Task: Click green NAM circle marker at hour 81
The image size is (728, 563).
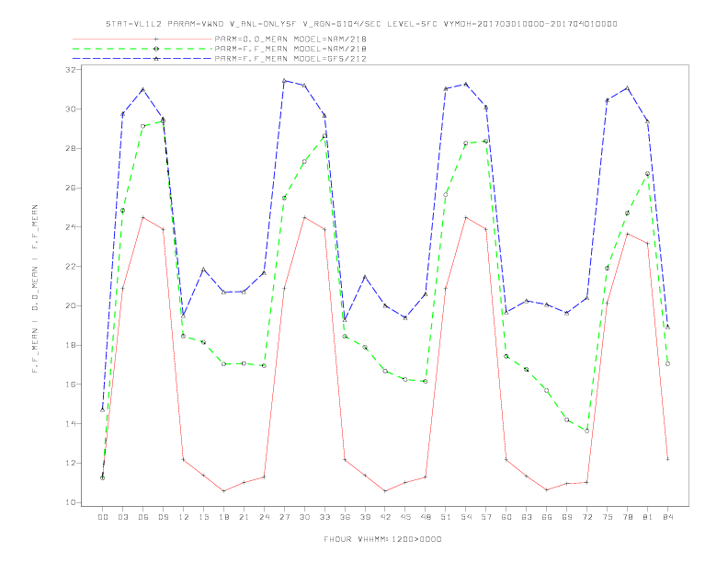Action: pyautogui.click(x=648, y=174)
